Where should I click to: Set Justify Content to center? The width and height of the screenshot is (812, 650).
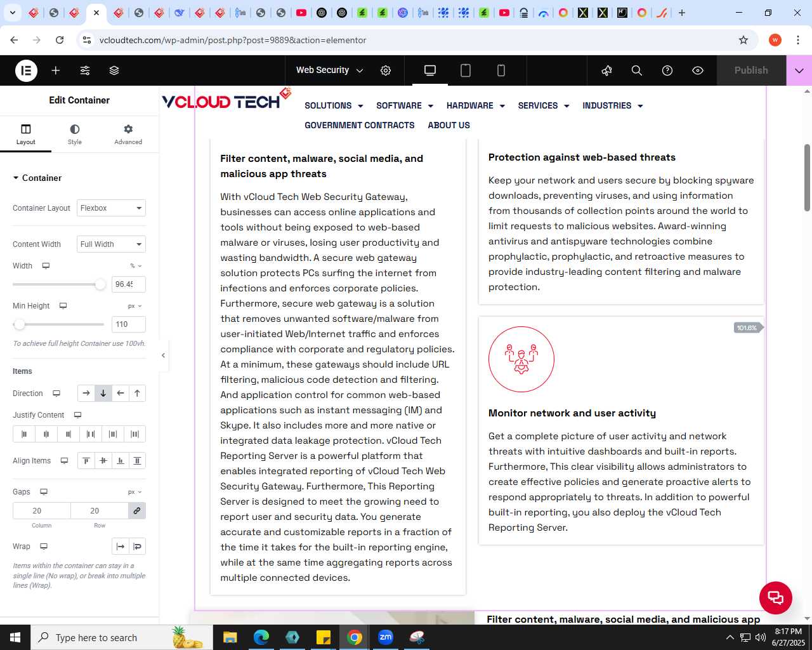[46, 434]
